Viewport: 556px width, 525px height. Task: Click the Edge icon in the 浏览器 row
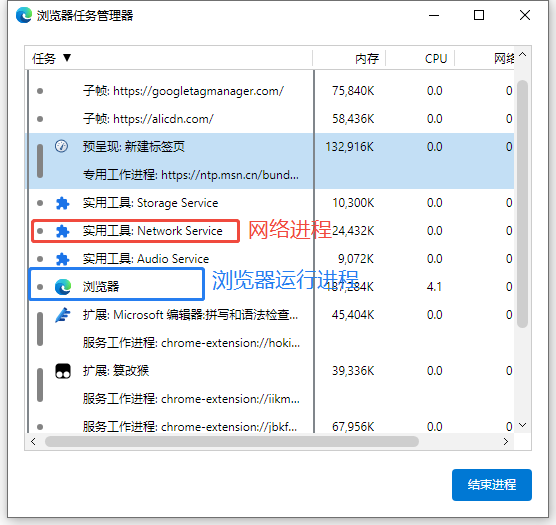pos(63,287)
